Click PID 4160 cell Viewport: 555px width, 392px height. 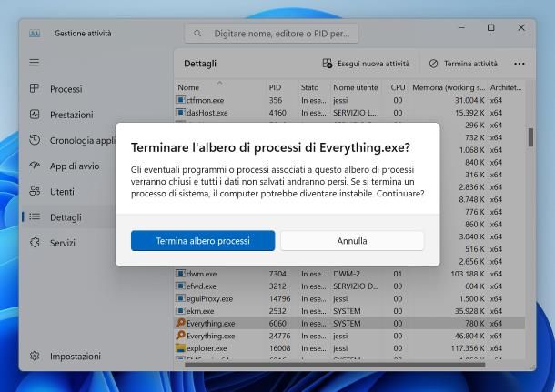pyautogui.click(x=277, y=113)
